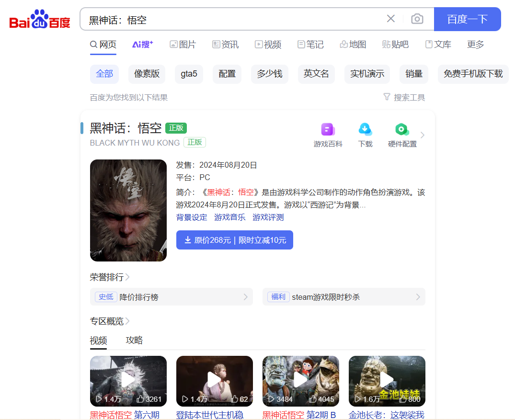Open the Wukong game cover image

[128, 211]
